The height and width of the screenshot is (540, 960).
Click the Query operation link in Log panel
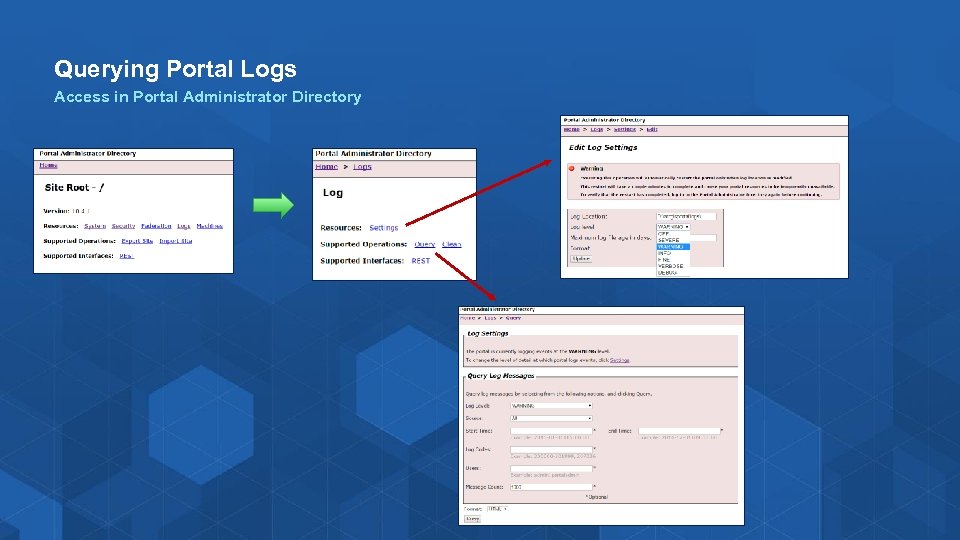click(425, 244)
